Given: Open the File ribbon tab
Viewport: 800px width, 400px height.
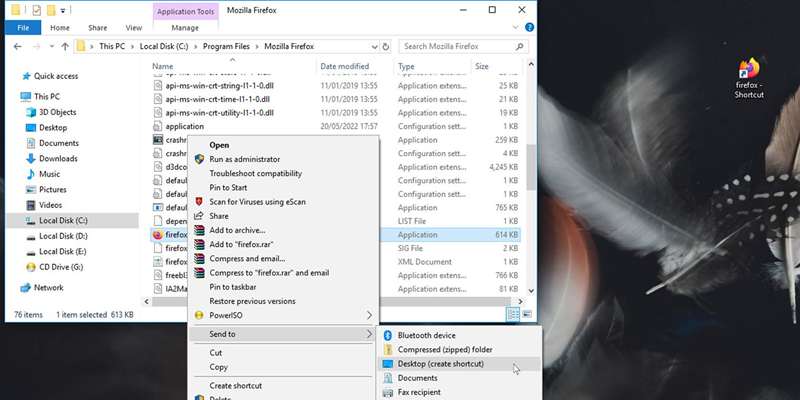Looking at the screenshot, I should 23,28.
